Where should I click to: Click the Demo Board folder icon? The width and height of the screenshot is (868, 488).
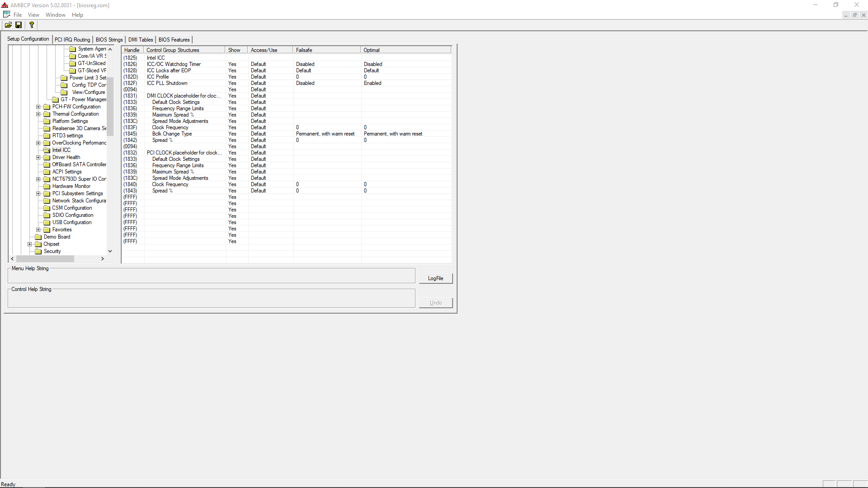(38, 237)
